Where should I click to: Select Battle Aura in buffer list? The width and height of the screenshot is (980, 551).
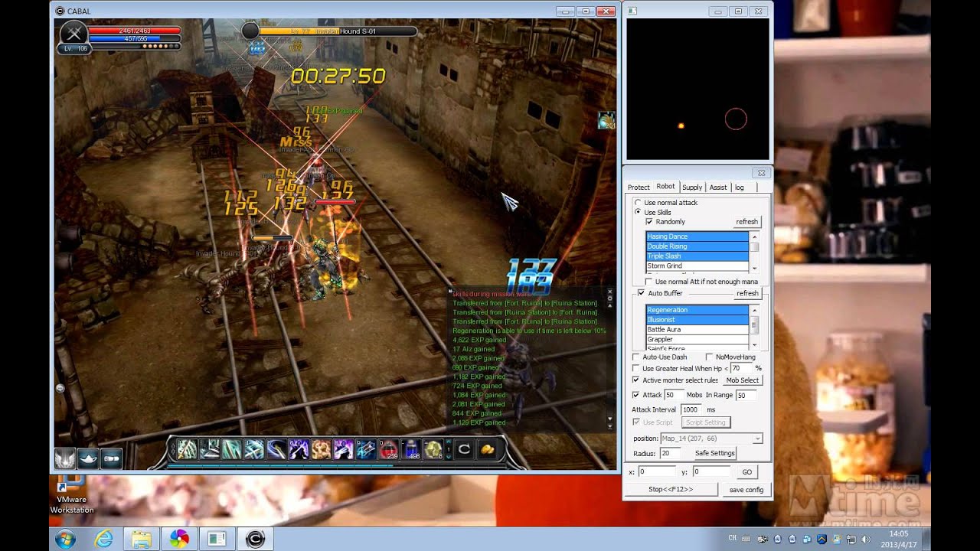pyautogui.click(x=697, y=329)
